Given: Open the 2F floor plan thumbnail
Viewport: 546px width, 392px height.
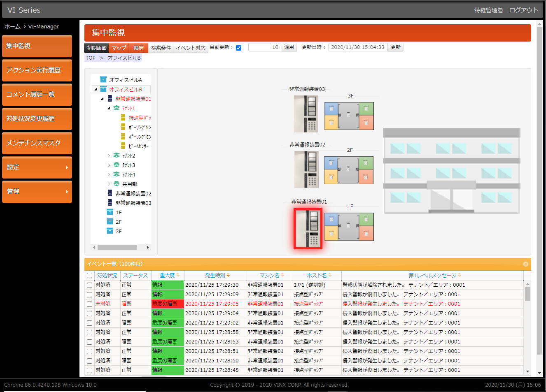Looking at the screenshot, I should click(x=349, y=170).
